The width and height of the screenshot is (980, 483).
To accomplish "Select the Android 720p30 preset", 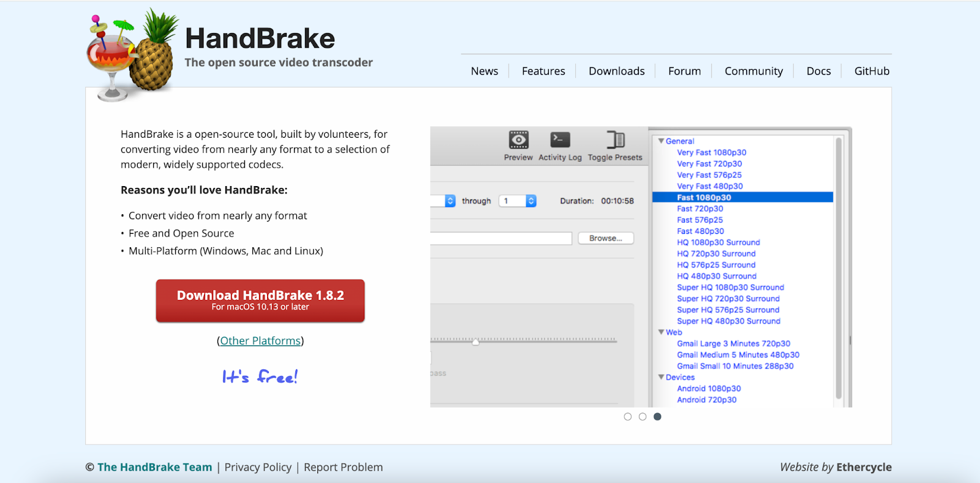I will point(707,400).
